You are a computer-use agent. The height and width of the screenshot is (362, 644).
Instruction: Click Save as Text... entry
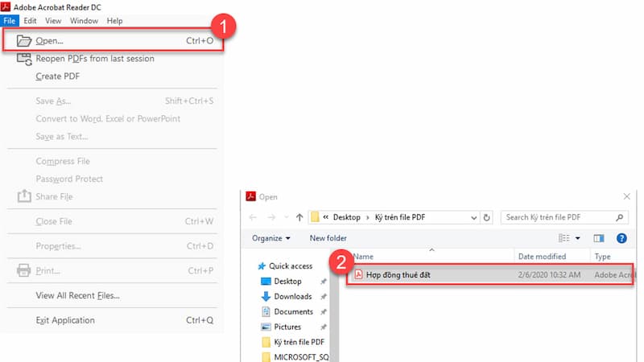pyautogui.click(x=62, y=136)
